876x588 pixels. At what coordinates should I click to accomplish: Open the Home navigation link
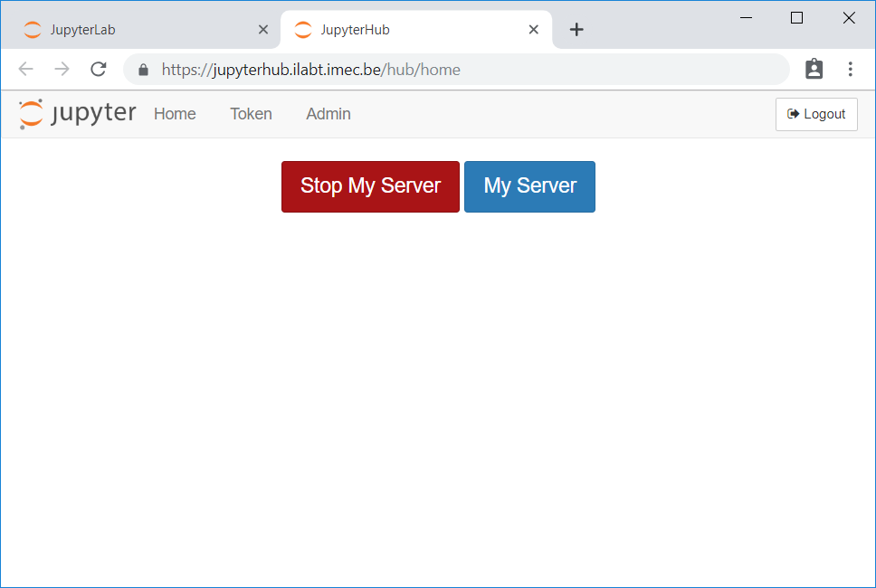point(175,114)
